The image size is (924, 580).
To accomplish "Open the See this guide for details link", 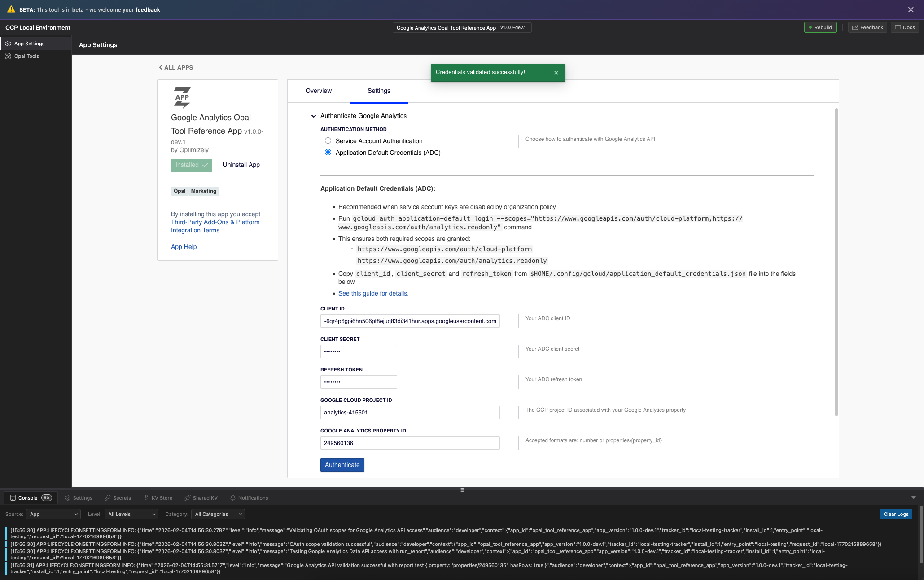I will (x=373, y=293).
